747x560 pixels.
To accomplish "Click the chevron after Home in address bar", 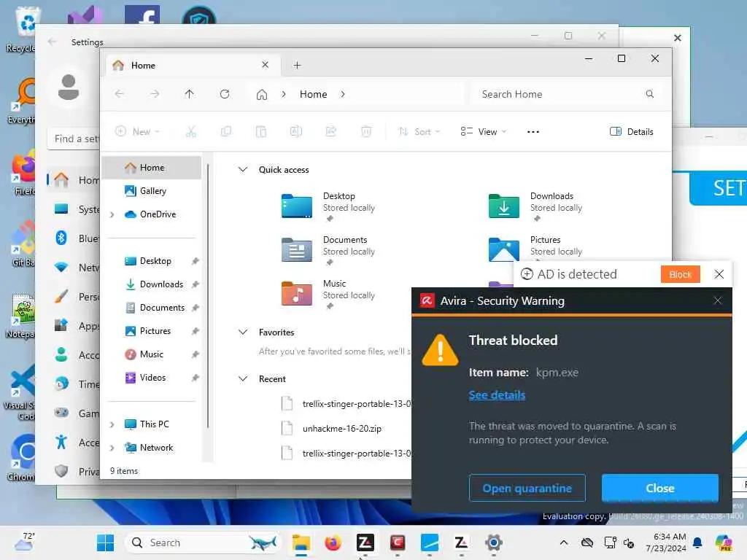I will tap(343, 94).
